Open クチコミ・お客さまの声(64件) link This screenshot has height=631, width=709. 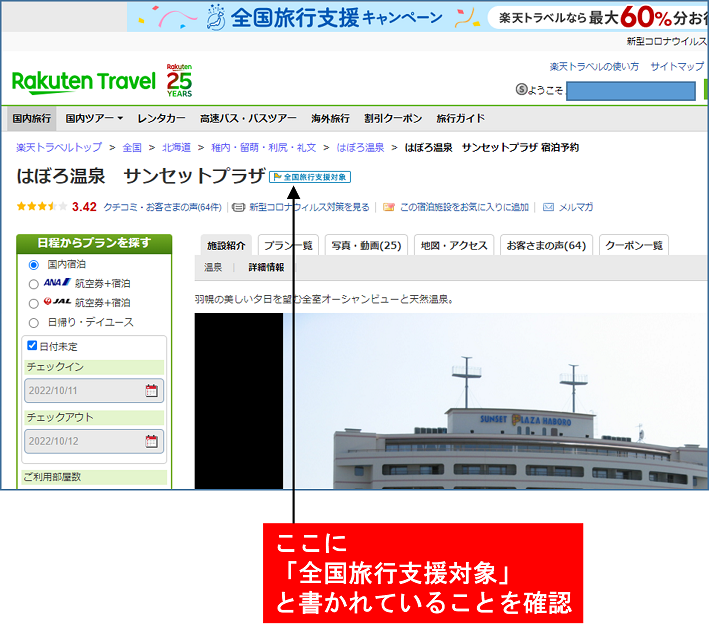coord(163,207)
